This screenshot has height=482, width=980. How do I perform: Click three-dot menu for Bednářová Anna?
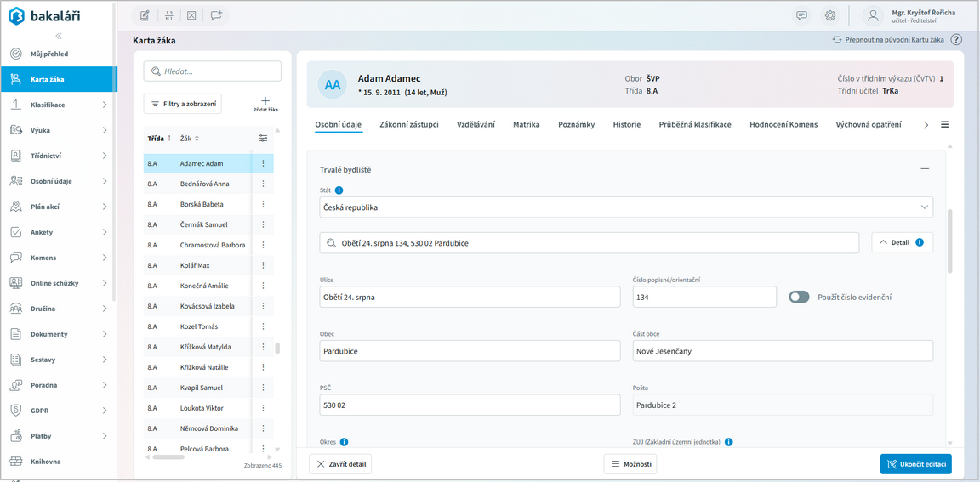click(263, 184)
